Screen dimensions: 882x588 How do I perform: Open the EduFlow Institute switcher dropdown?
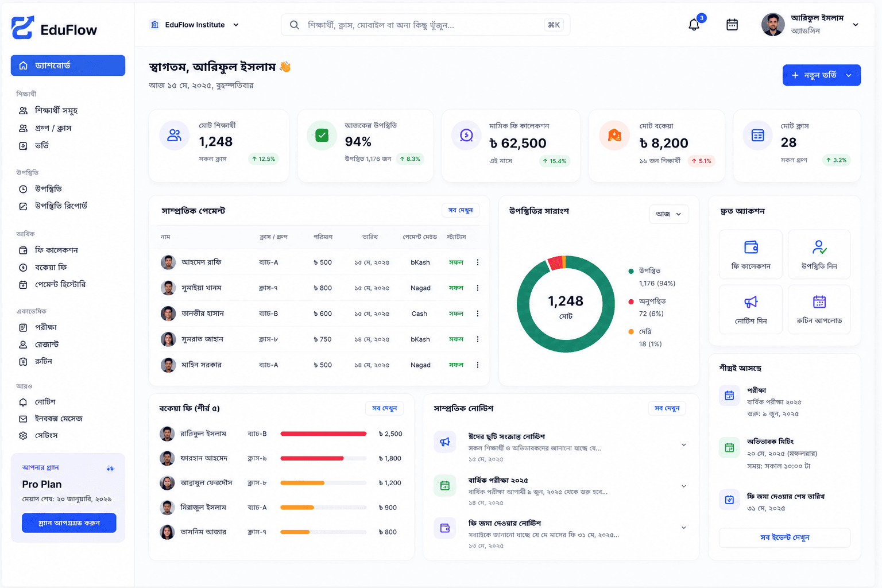(x=195, y=25)
